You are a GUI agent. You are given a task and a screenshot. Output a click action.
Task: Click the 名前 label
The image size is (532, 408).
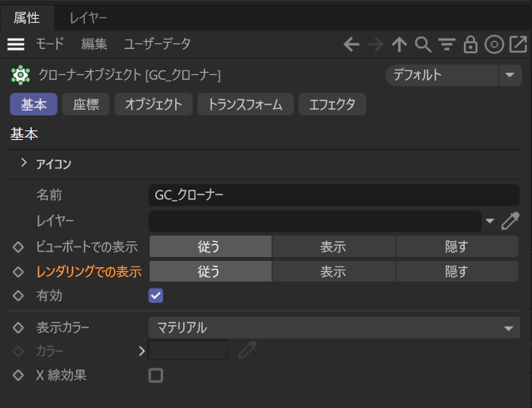click(x=49, y=195)
